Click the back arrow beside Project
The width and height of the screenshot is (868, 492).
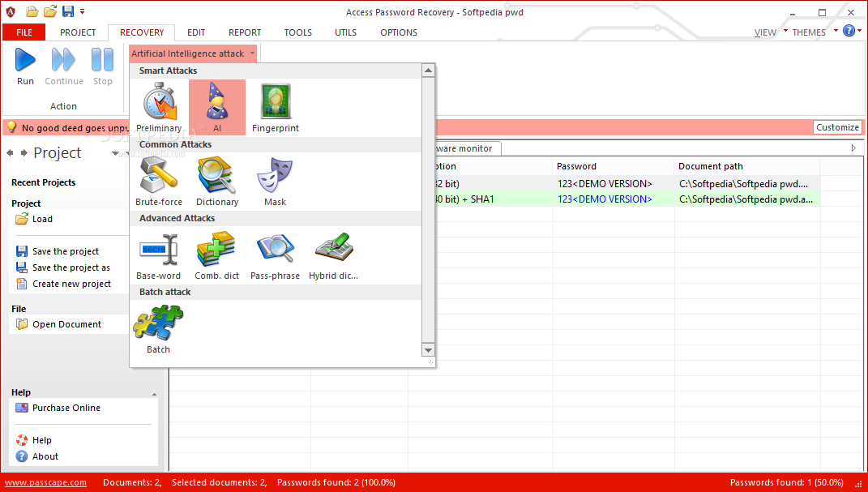click(10, 152)
